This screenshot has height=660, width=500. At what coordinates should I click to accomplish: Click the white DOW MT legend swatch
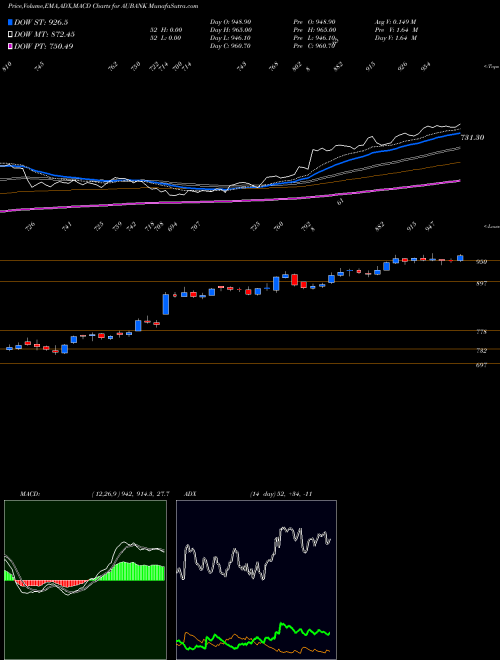coord(10,34)
